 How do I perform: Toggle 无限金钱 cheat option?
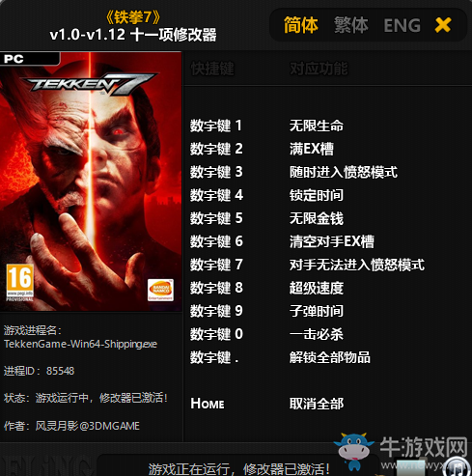point(317,218)
